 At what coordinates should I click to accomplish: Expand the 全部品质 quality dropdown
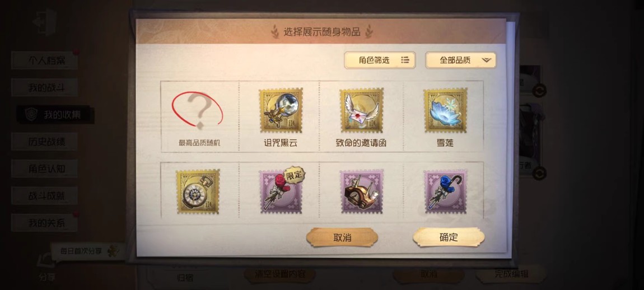(x=460, y=60)
